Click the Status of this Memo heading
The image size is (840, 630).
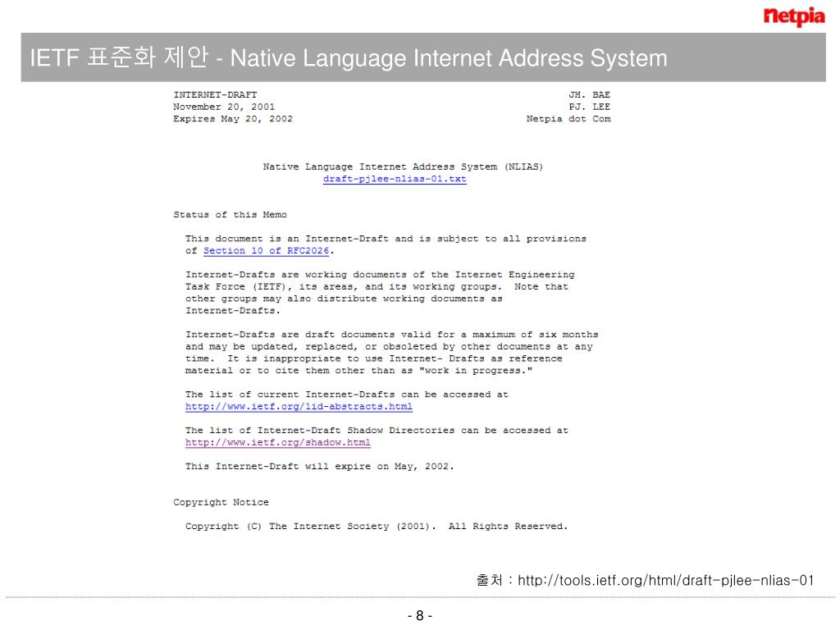(230, 215)
